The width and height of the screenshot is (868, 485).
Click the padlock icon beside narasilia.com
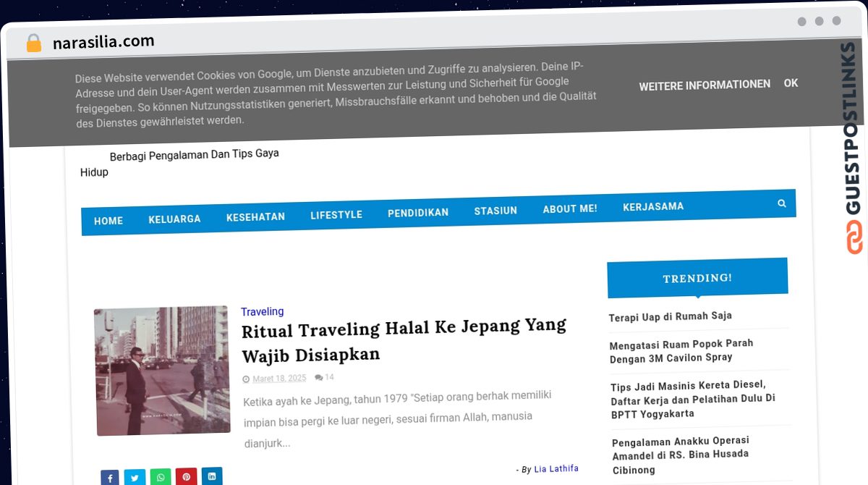33,43
